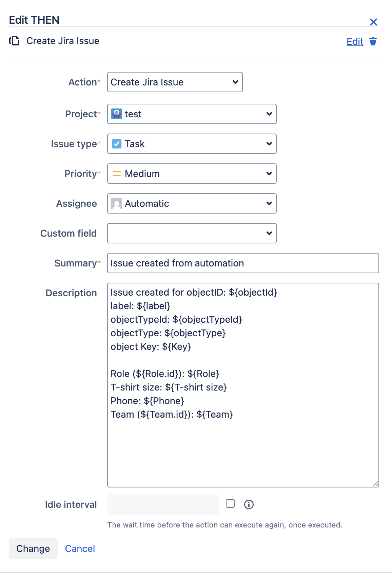Click the Medium priority orange icon
Screen dimensions: 392x579
[x=117, y=174]
